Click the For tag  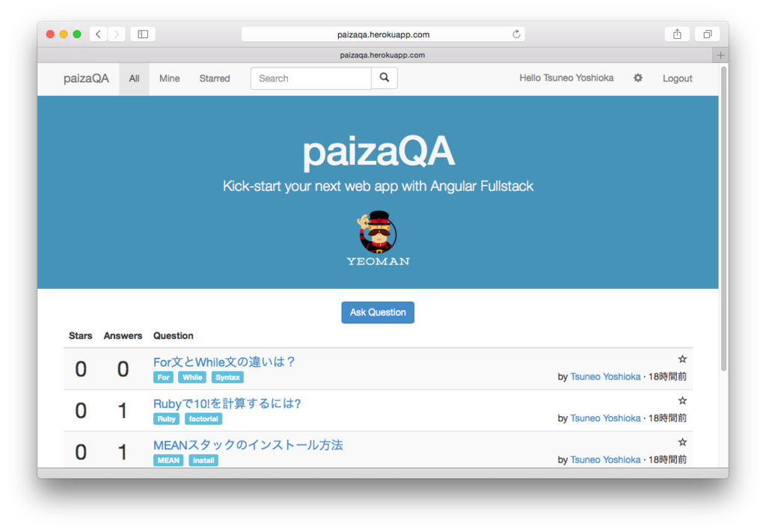point(163,377)
